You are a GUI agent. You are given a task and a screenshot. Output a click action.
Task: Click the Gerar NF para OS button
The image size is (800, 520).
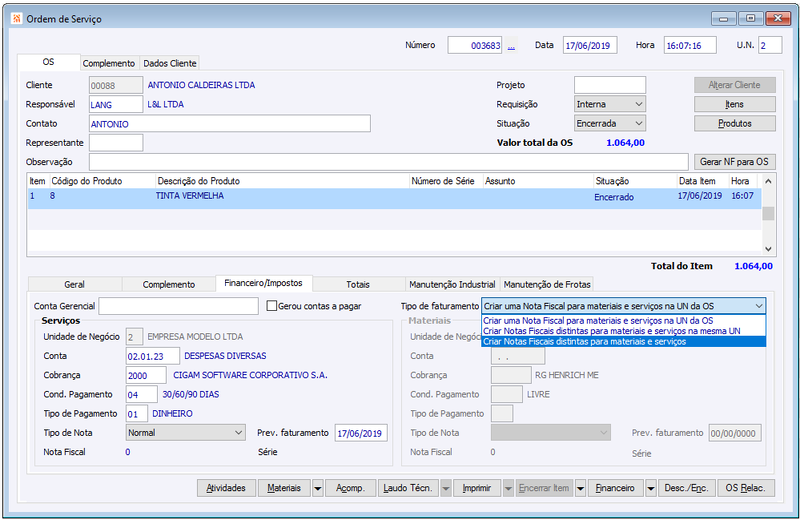(x=734, y=162)
